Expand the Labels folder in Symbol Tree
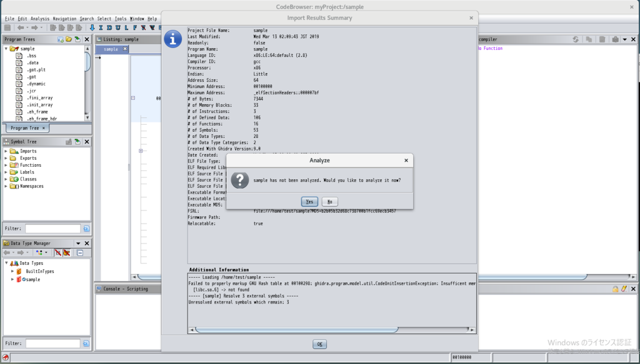The image size is (640, 364). click(x=6, y=172)
